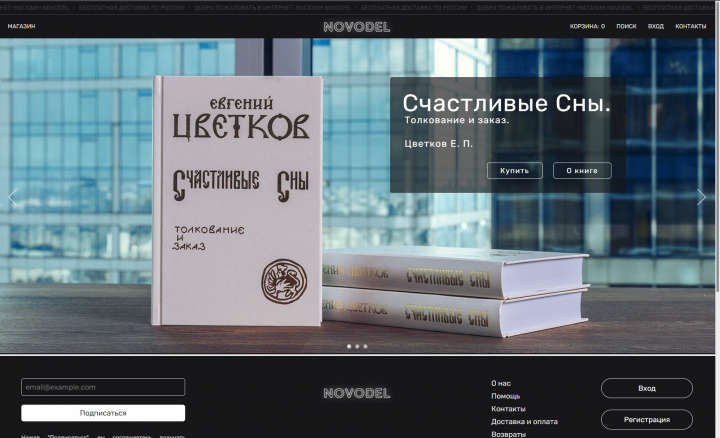Click the Подписаться subscribe button
720x438 pixels.
(x=103, y=413)
